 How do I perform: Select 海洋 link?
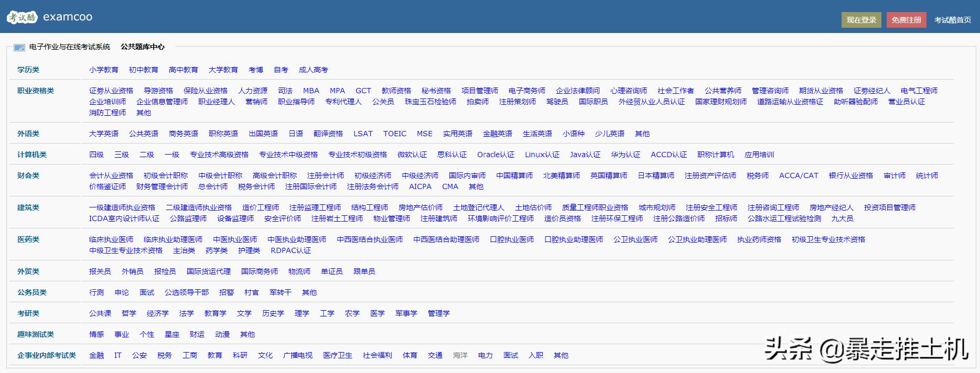(x=460, y=355)
